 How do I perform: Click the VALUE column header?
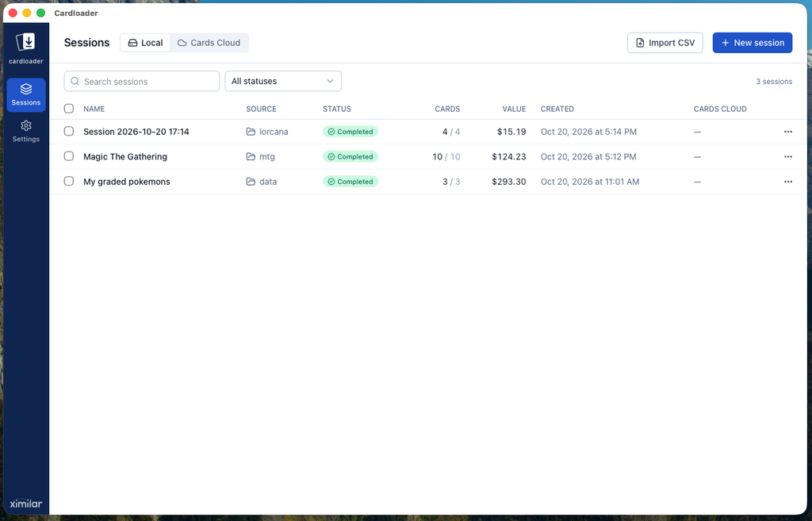pyautogui.click(x=514, y=109)
